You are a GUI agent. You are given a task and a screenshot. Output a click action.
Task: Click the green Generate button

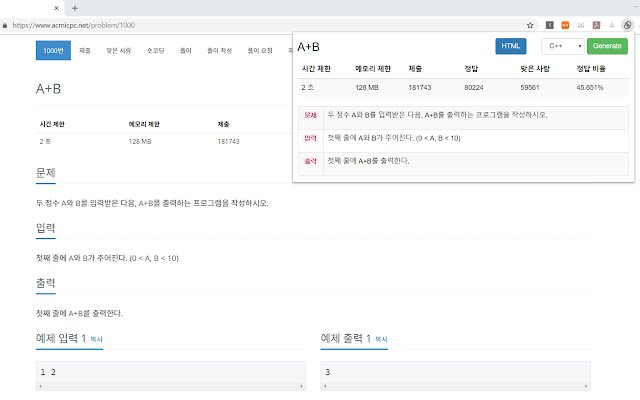[x=607, y=46]
